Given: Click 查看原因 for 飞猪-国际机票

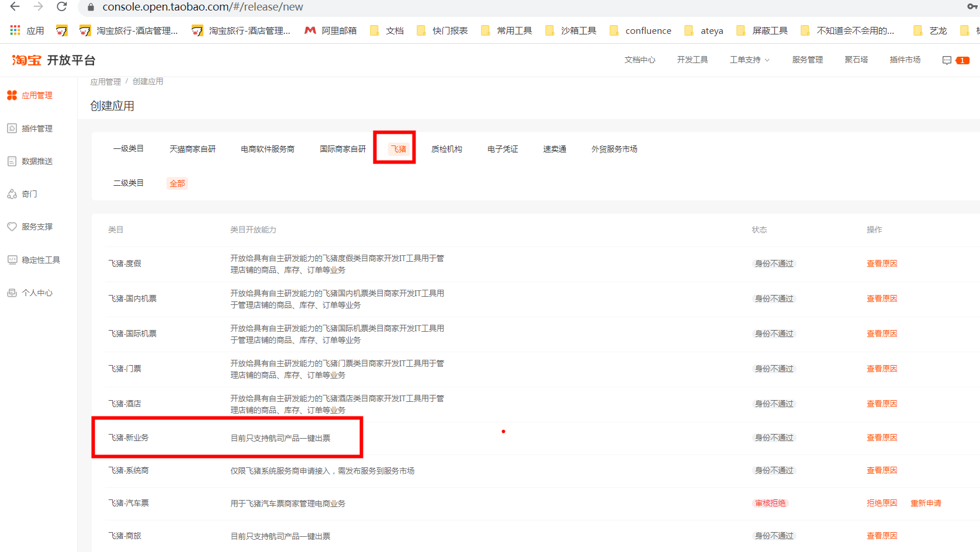Looking at the screenshot, I should coord(882,334).
